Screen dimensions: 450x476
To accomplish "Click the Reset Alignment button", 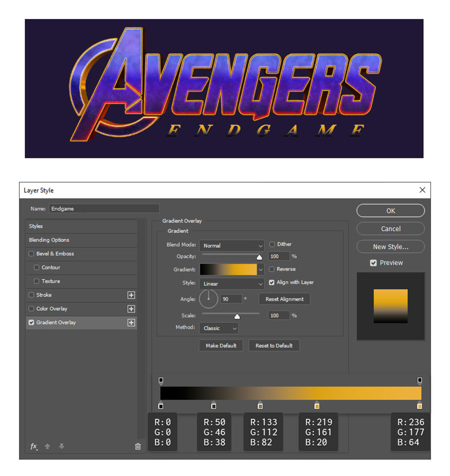I will (284, 299).
